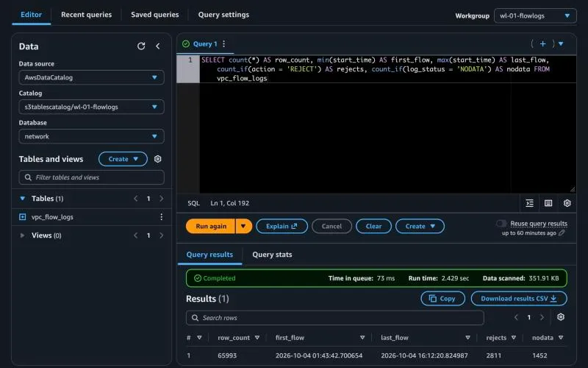This screenshot has height=368, width=588.
Task: Download results CSV
Action: click(x=519, y=299)
